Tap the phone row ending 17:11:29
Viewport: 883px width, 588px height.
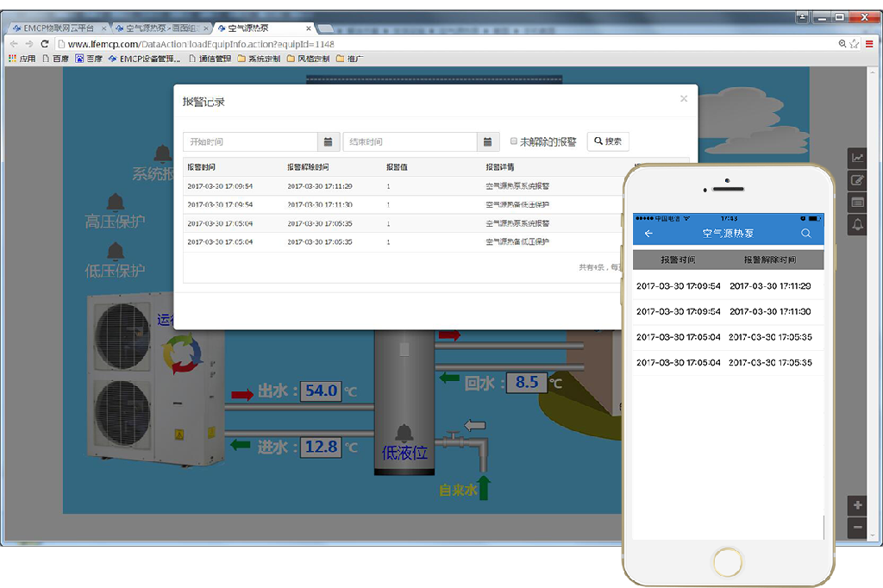click(728, 286)
